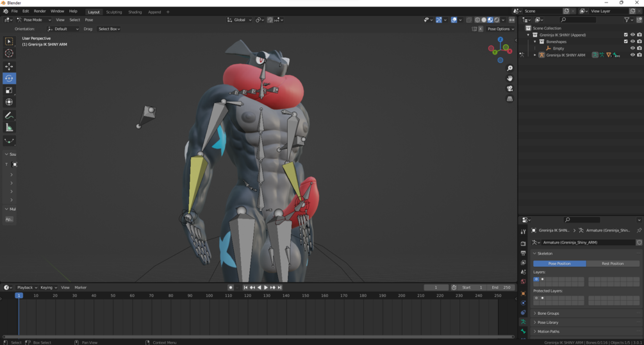Select the Rotate tool
Screen dimensions: 644x345
coord(9,78)
